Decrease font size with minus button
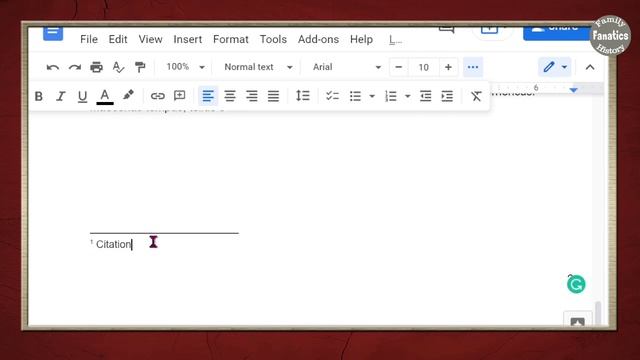This screenshot has height=360, width=640. click(x=399, y=67)
